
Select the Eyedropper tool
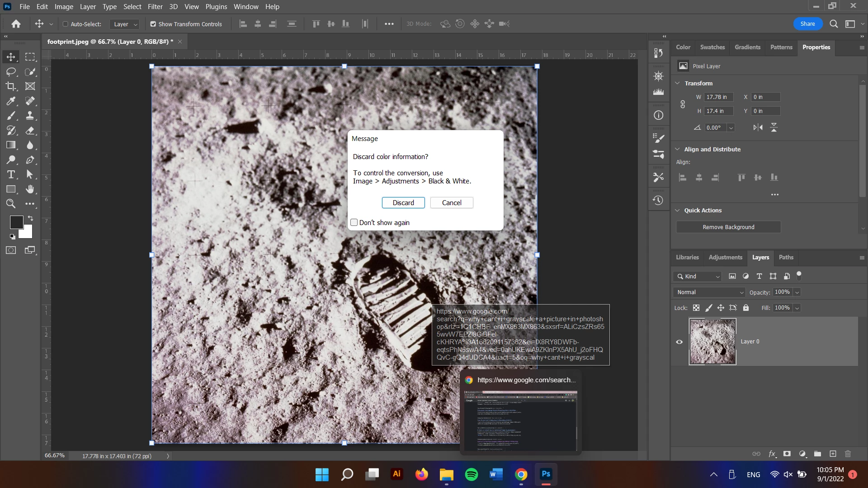click(11, 101)
